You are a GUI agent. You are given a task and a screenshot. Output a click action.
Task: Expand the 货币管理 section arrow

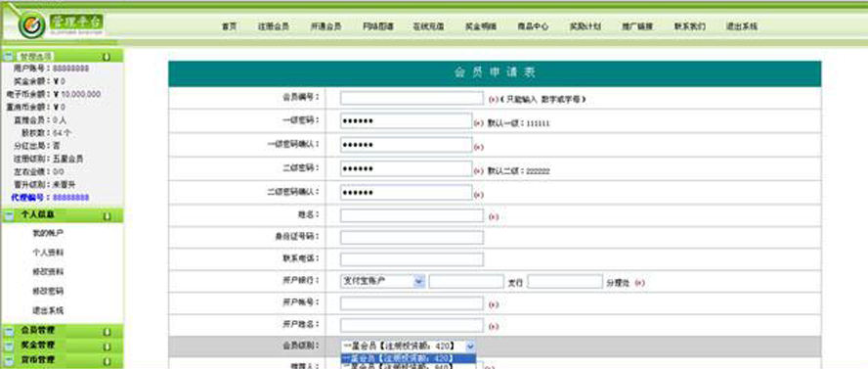point(107,361)
